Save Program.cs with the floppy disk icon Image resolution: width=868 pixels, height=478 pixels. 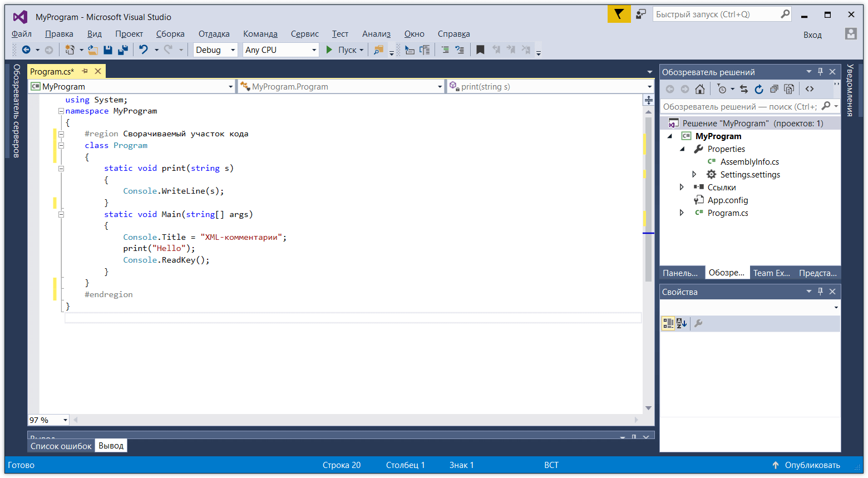(x=108, y=50)
